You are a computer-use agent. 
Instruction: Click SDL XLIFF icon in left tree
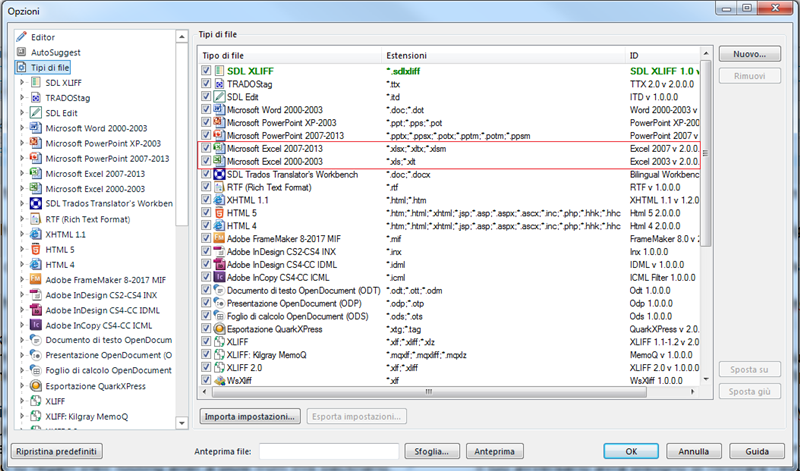click(x=36, y=83)
